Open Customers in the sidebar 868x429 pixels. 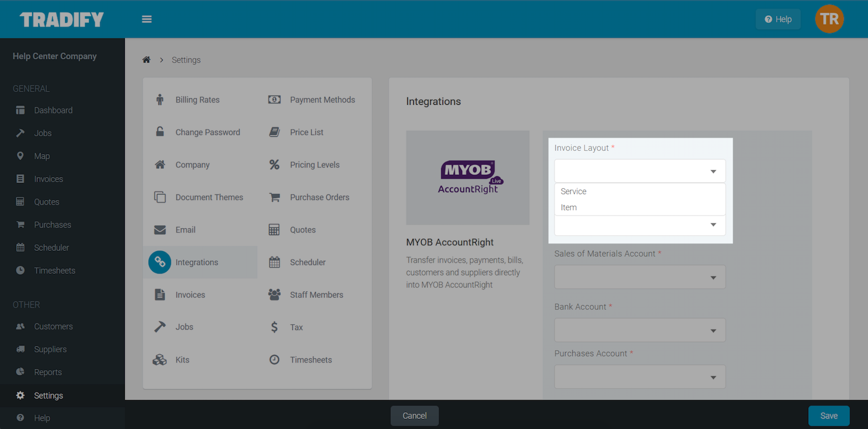pos(53,327)
